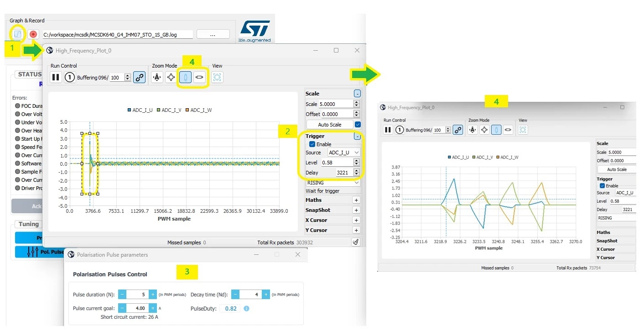The width and height of the screenshot is (644, 332).
Task: Choose pan zoom mode in the left plot window
Action: 171,77
